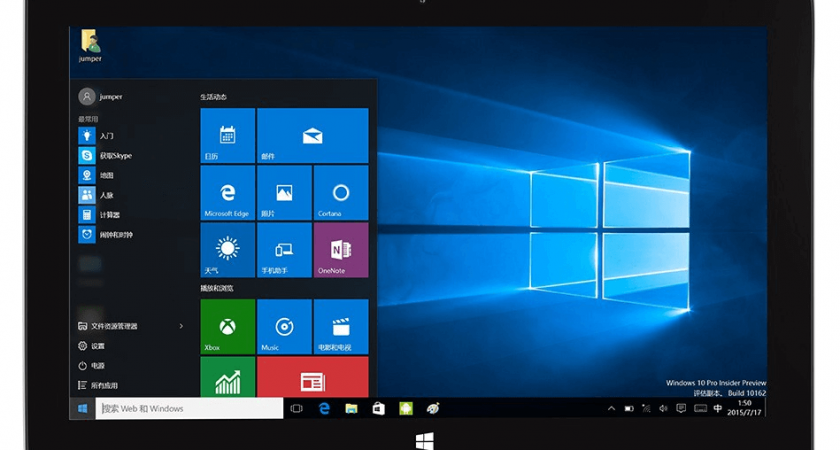Open the Task View taskbar button
Screen dimensions: 840x450
click(296, 409)
